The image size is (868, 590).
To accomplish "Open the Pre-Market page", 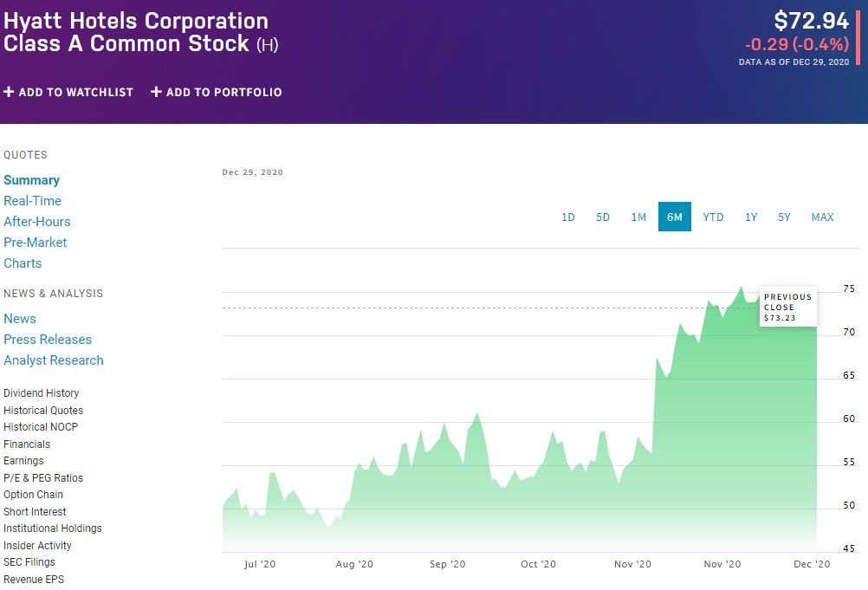I will [x=36, y=243].
